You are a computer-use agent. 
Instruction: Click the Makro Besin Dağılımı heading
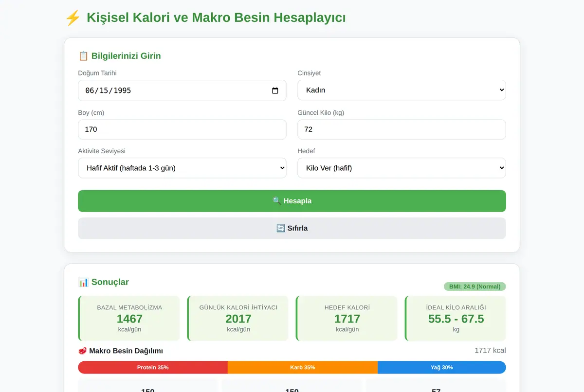[126, 351]
